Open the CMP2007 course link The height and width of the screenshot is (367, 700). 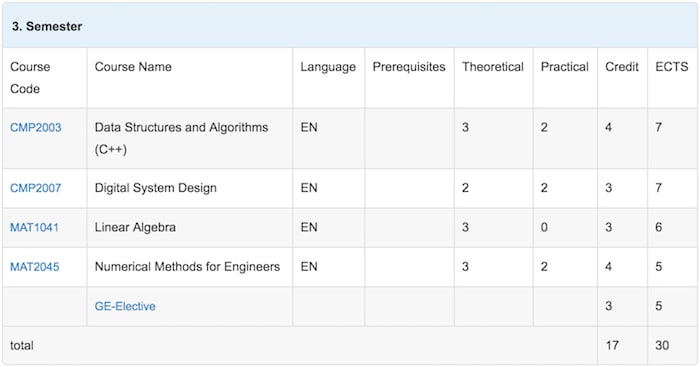36,188
